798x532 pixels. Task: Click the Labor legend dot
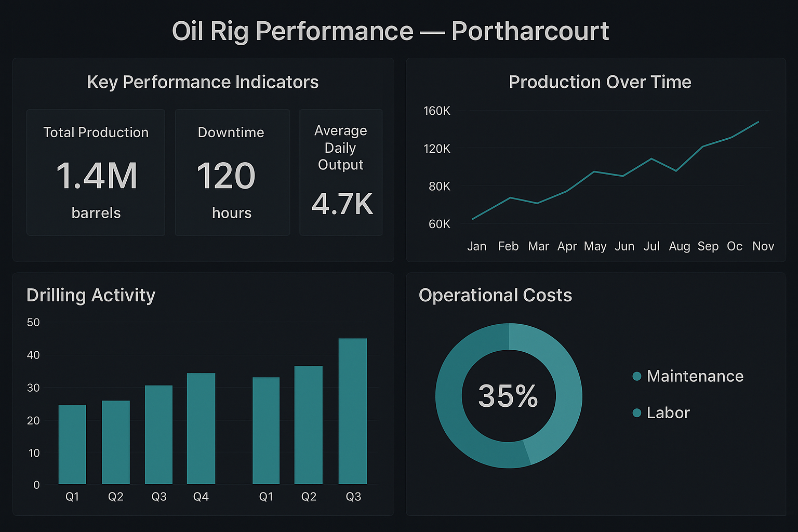(x=636, y=413)
